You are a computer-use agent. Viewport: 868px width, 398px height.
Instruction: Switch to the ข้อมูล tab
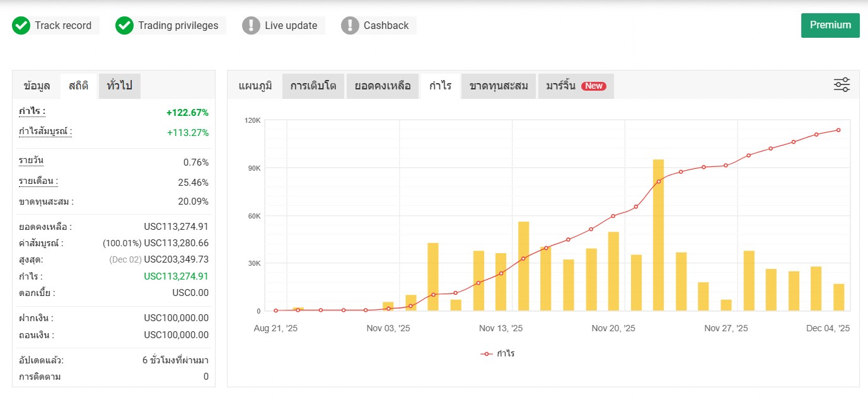37,86
